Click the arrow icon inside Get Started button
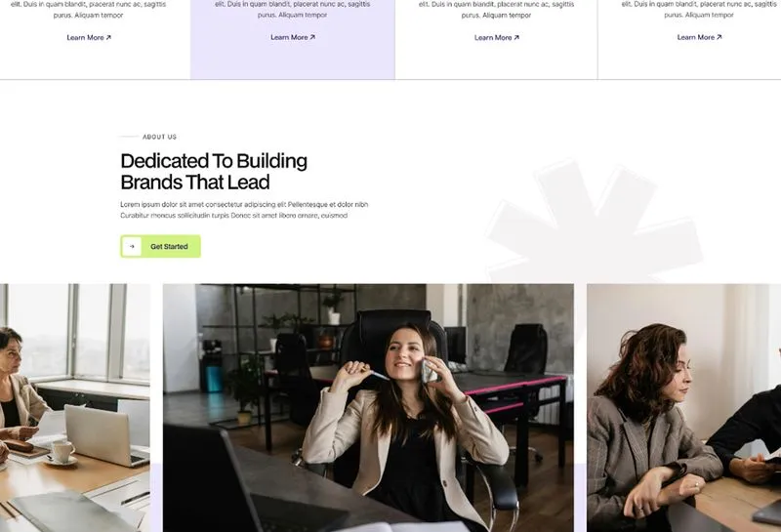The height and width of the screenshot is (532, 781). (x=132, y=247)
